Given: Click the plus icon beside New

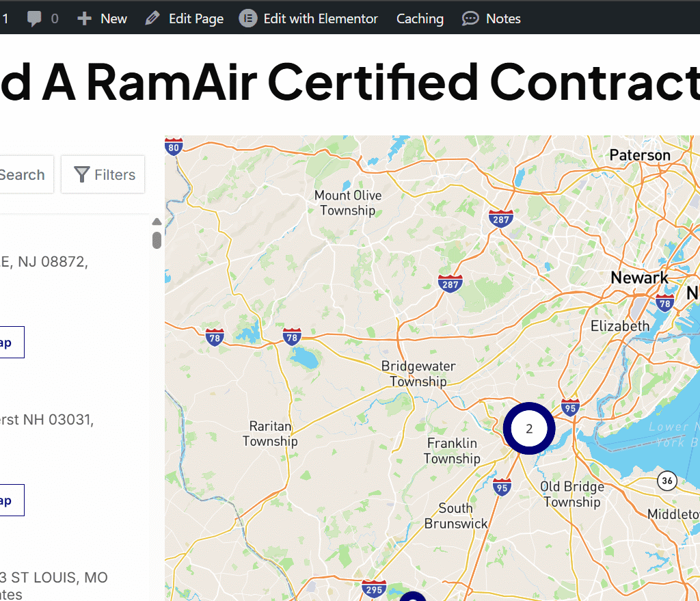Looking at the screenshot, I should coord(84,19).
